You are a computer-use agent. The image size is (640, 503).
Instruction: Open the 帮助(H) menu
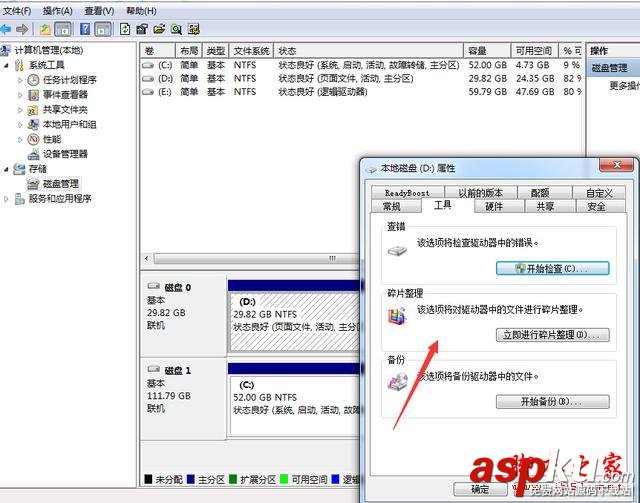pyautogui.click(x=141, y=11)
